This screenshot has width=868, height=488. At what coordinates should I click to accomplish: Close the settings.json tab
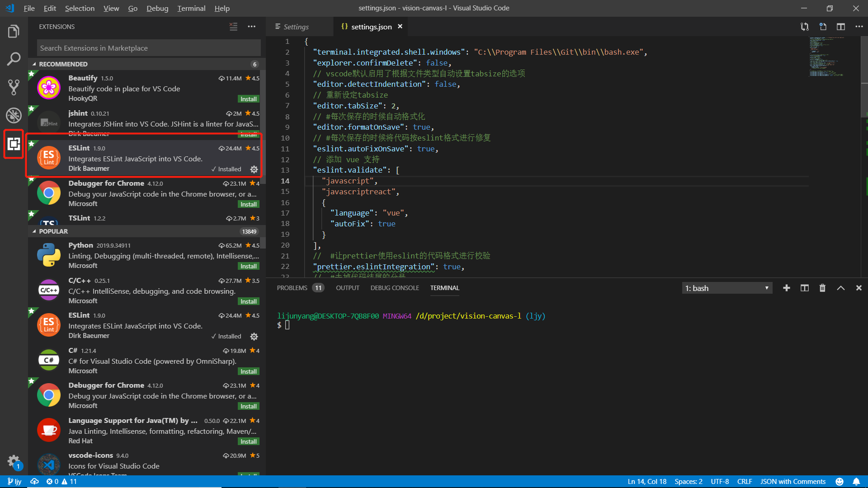(x=400, y=27)
